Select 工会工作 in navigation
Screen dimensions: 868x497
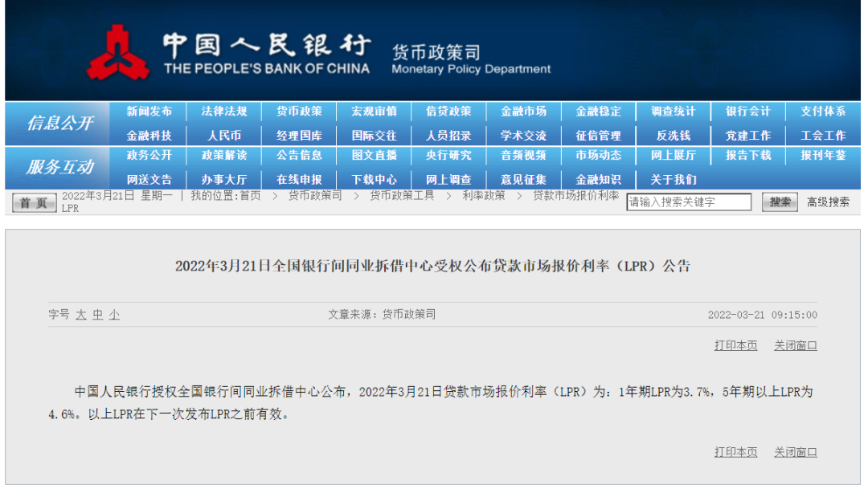[823, 136]
